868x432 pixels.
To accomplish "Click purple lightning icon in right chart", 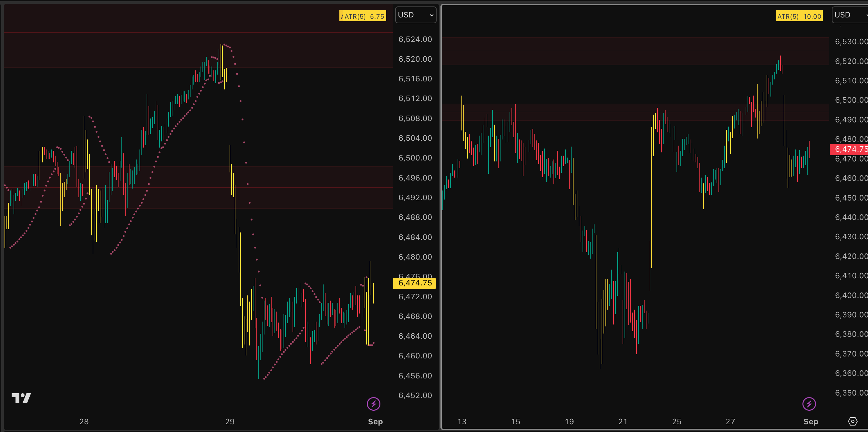I will pyautogui.click(x=809, y=404).
